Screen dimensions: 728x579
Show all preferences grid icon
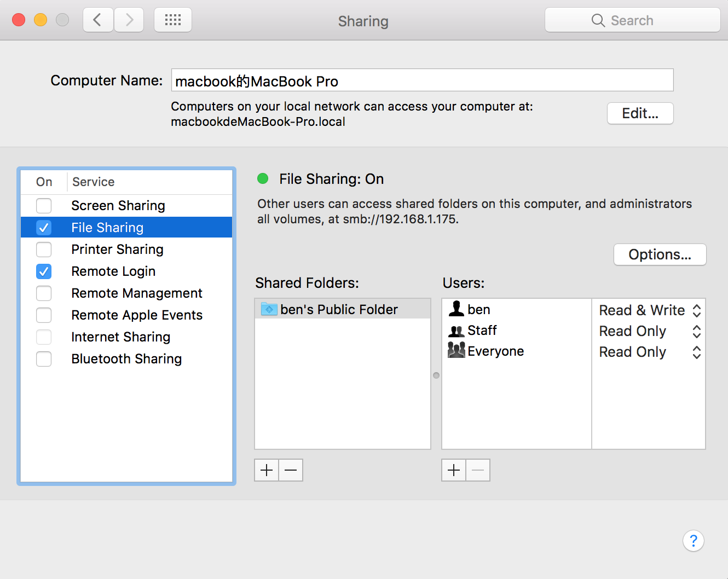(173, 20)
